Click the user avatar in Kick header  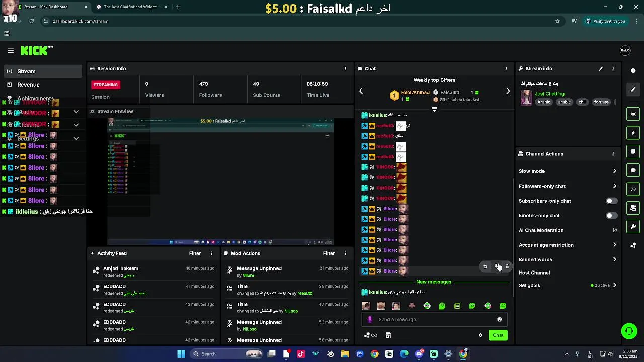click(x=625, y=50)
